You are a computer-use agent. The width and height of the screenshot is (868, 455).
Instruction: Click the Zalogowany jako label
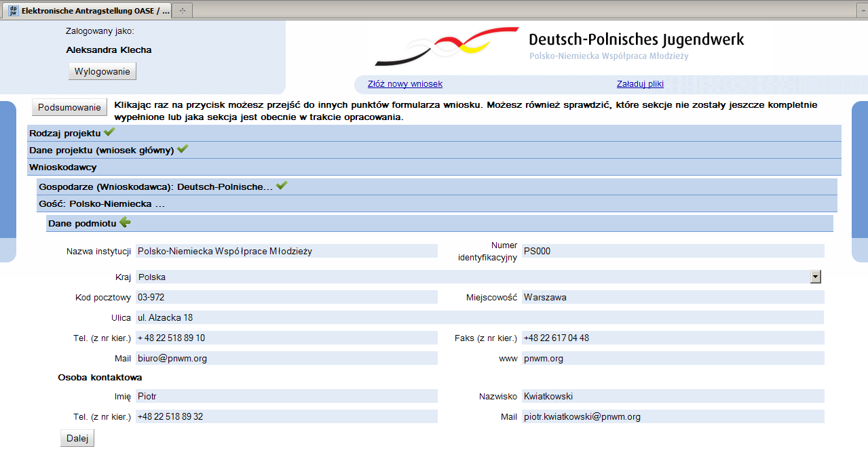[100, 31]
